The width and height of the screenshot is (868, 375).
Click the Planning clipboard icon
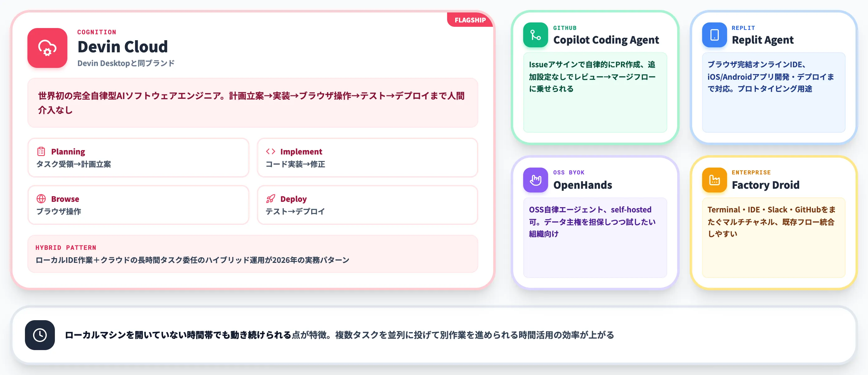[41, 151]
